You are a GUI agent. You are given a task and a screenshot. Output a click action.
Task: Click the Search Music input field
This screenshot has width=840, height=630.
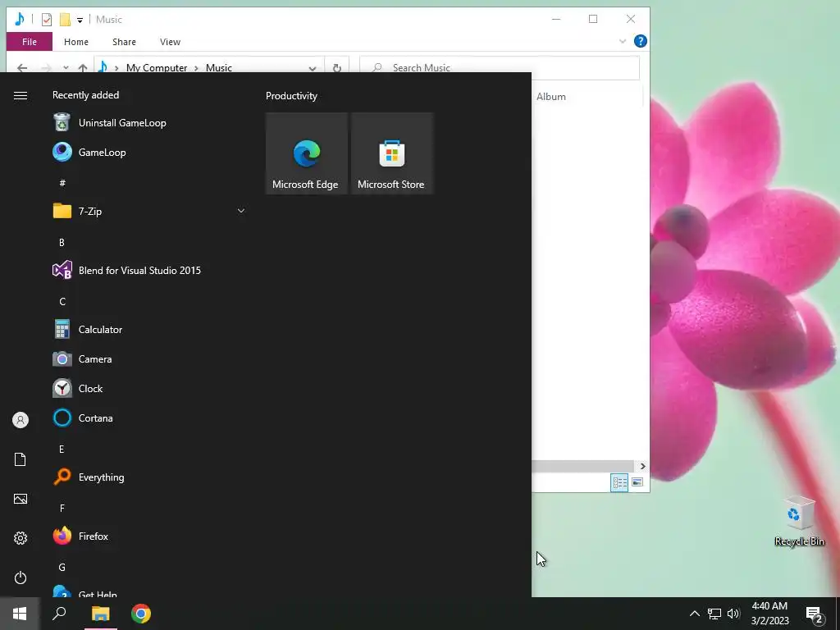500,68
